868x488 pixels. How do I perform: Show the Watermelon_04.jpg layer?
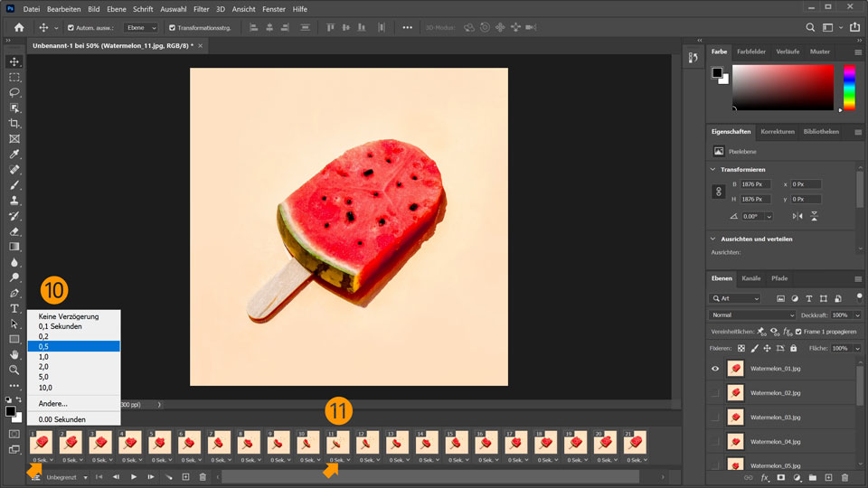[x=715, y=442]
